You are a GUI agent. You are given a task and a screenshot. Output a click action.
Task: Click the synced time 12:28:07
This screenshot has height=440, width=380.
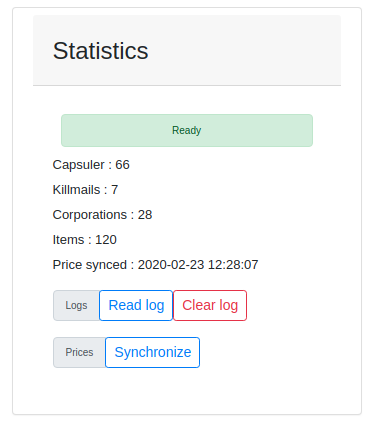(x=233, y=265)
